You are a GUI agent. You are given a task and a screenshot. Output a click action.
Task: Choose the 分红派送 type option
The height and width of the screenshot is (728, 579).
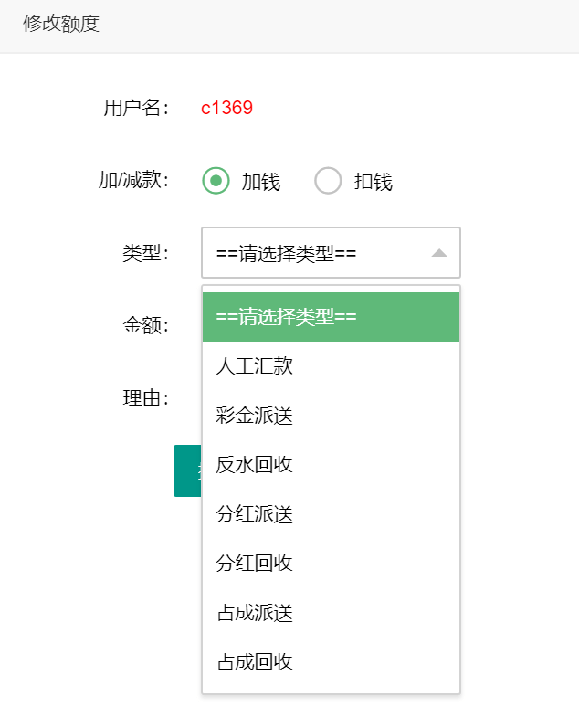[x=255, y=514]
